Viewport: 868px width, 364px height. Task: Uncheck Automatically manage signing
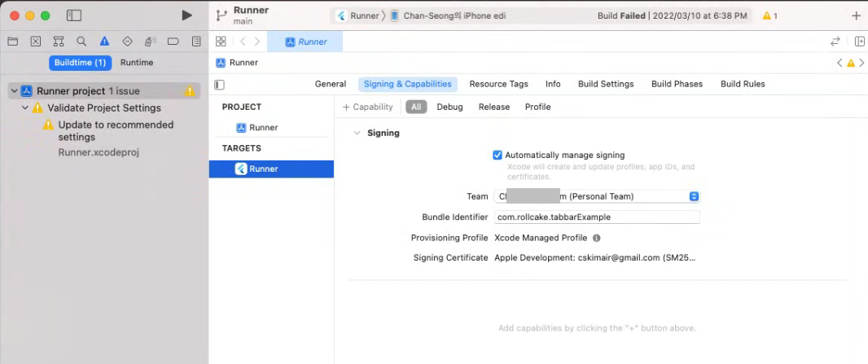click(x=498, y=155)
